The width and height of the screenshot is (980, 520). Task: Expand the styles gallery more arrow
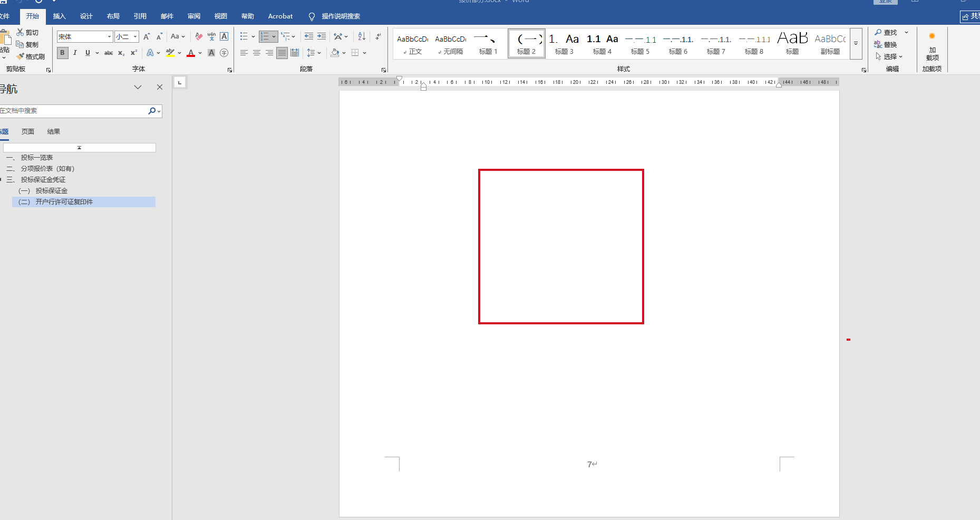tap(856, 43)
